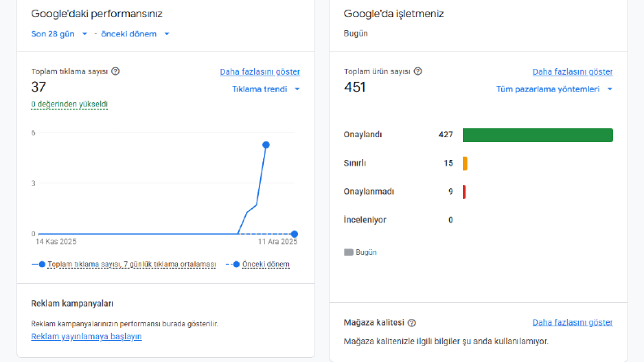Screen dimensions: 644x362
Task: Select the total products value 451
Action: 355,87
